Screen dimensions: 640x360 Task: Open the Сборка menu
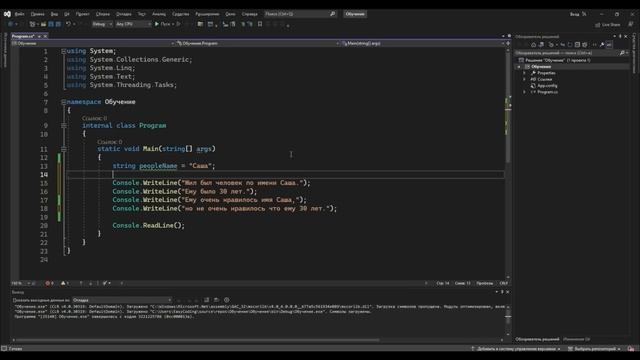click(103, 14)
